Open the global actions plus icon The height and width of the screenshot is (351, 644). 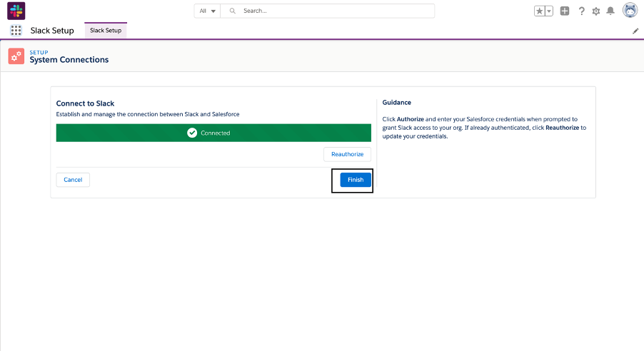(x=565, y=11)
